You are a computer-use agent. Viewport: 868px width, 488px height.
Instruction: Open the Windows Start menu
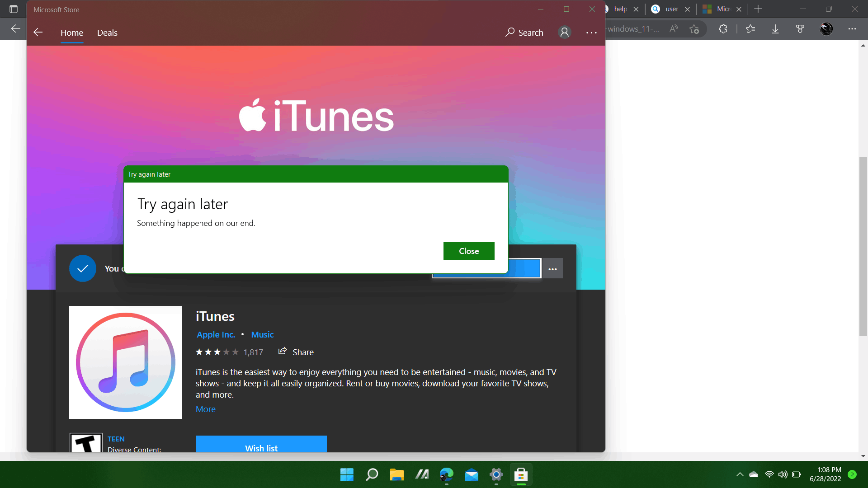pos(347,474)
